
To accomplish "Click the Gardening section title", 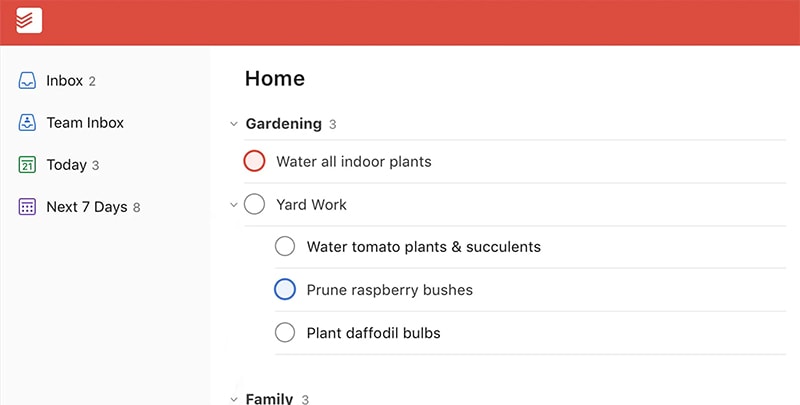I will tap(284, 123).
